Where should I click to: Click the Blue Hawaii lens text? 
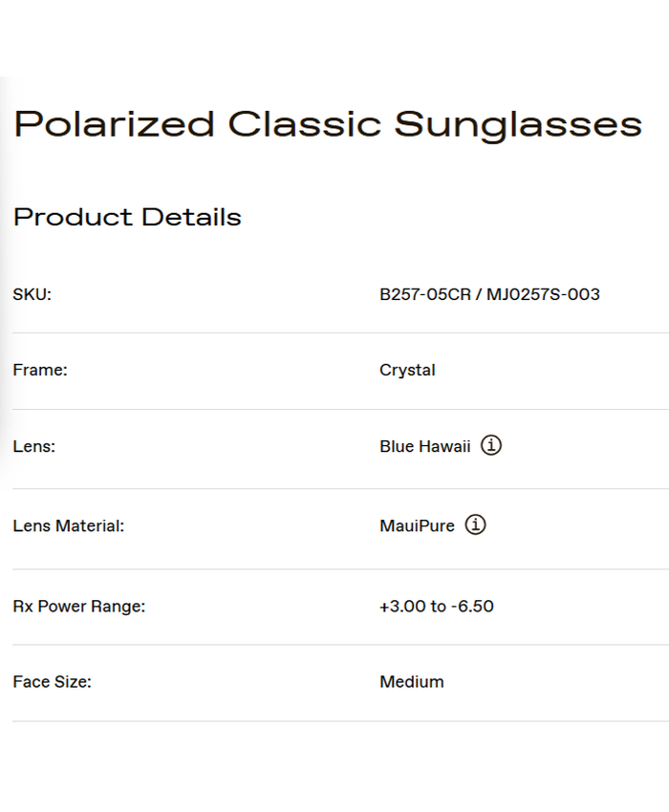point(424,446)
